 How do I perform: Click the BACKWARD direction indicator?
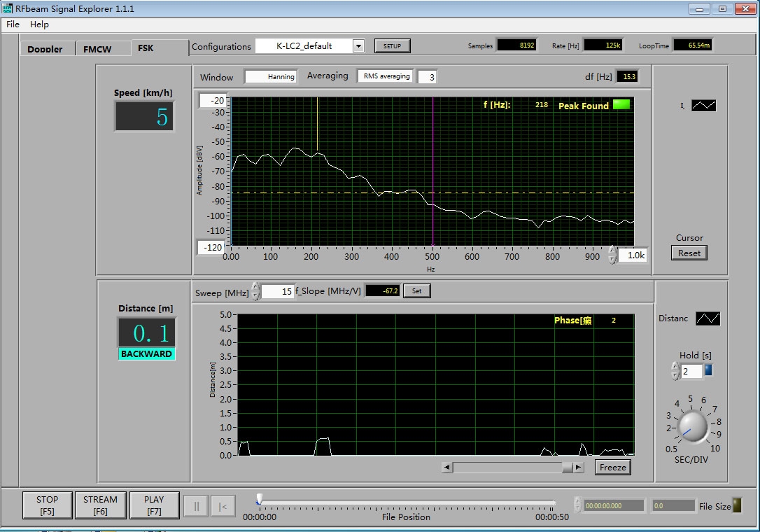tap(146, 354)
